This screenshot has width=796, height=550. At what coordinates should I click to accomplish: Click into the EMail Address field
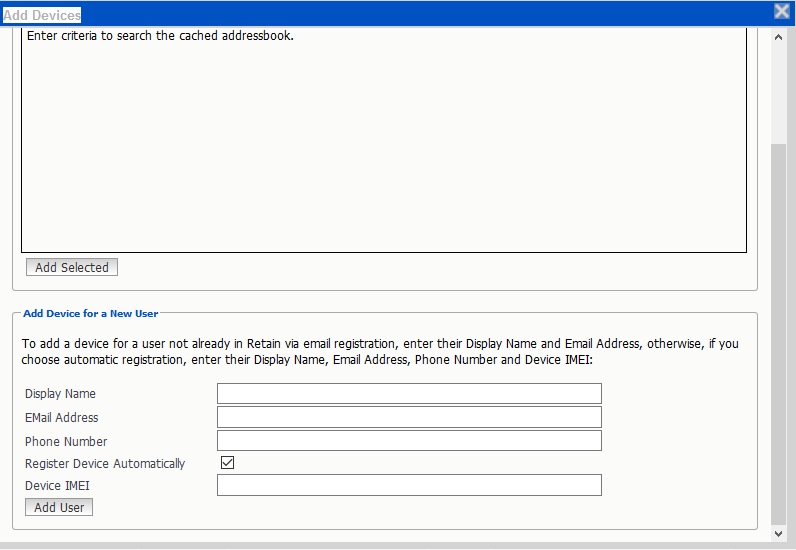click(409, 417)
